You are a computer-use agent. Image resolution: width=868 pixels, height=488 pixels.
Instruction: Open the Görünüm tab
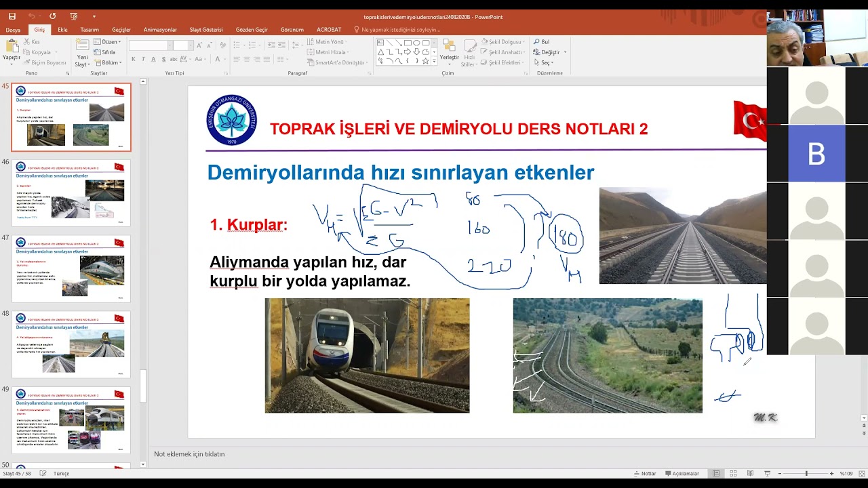tap(292, 30)
